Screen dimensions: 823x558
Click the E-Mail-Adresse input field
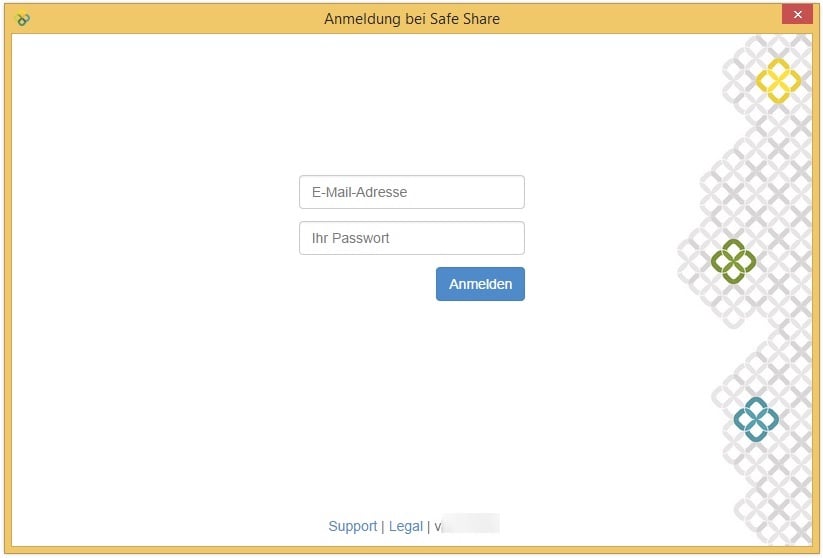click(412, 192)
